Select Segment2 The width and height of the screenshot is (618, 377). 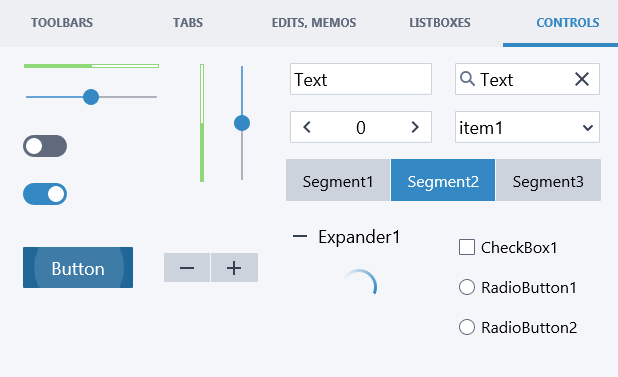443,180
